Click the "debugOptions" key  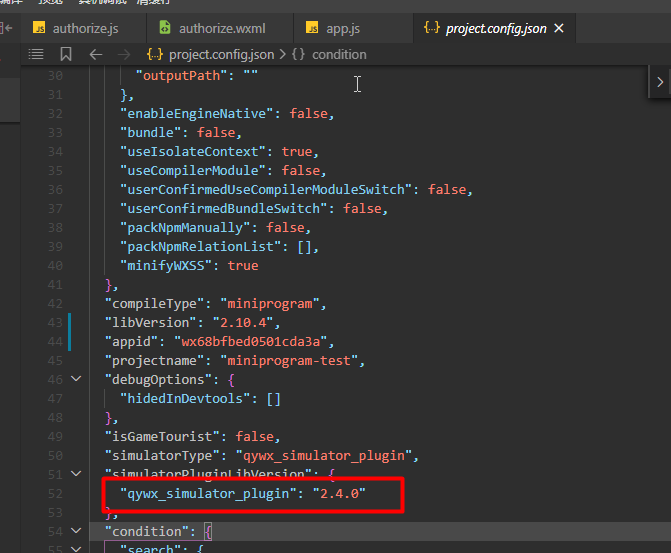158,379
